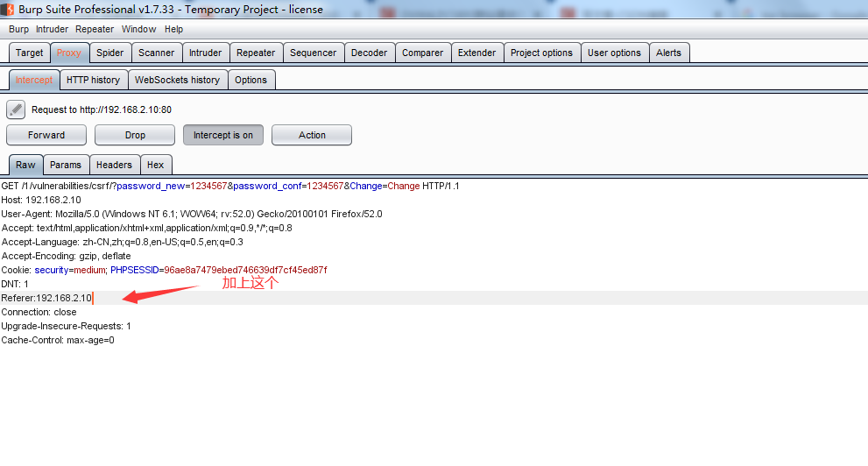Screen dimensions: 868x466
Task: Drop the intercepted request
Action: 135,135
